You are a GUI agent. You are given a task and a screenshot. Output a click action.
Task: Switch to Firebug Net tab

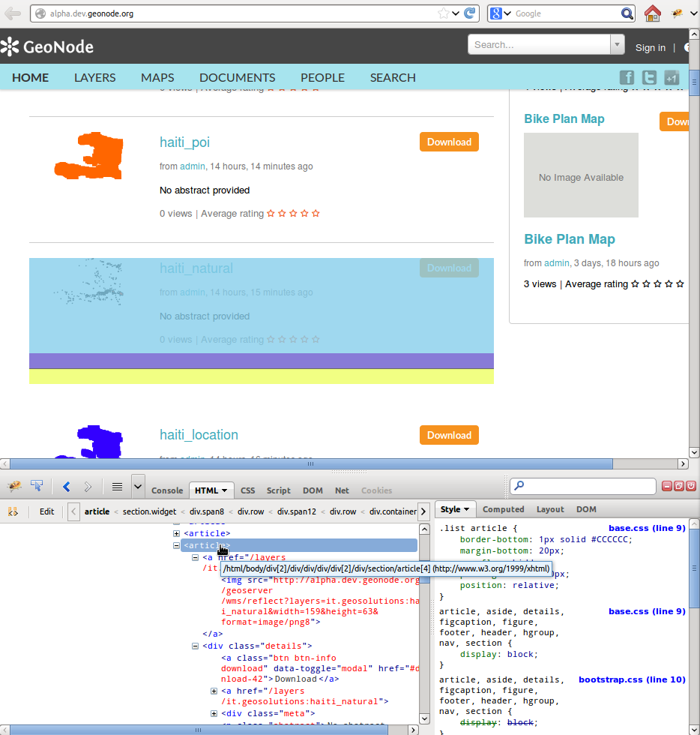342,490
